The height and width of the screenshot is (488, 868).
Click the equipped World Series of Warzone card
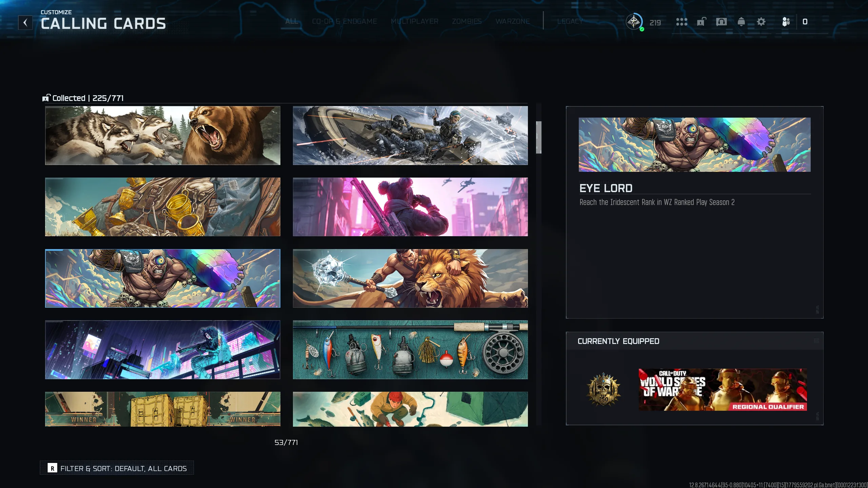click(x=723, y=390)
